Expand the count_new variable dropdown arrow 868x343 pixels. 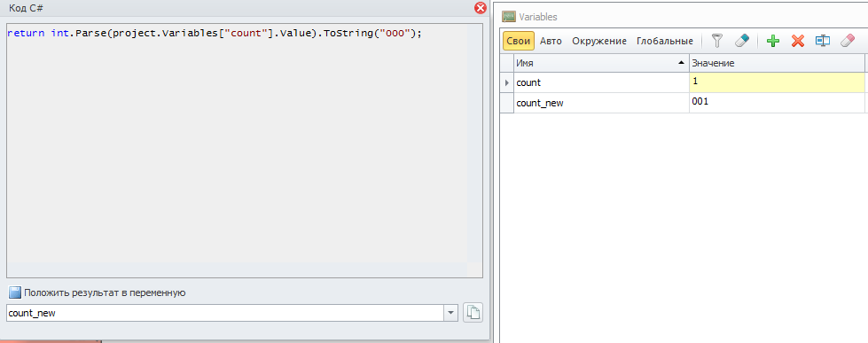coord(451,313)
